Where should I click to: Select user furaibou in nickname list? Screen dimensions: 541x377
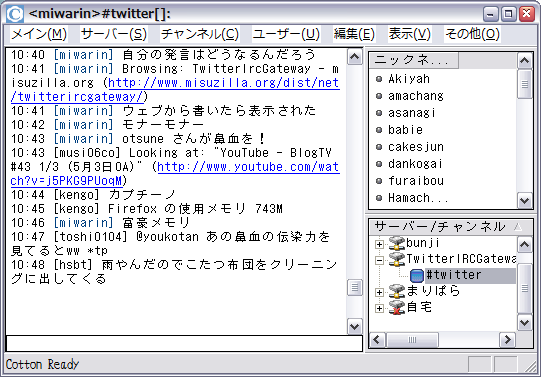tap(416, 181)
